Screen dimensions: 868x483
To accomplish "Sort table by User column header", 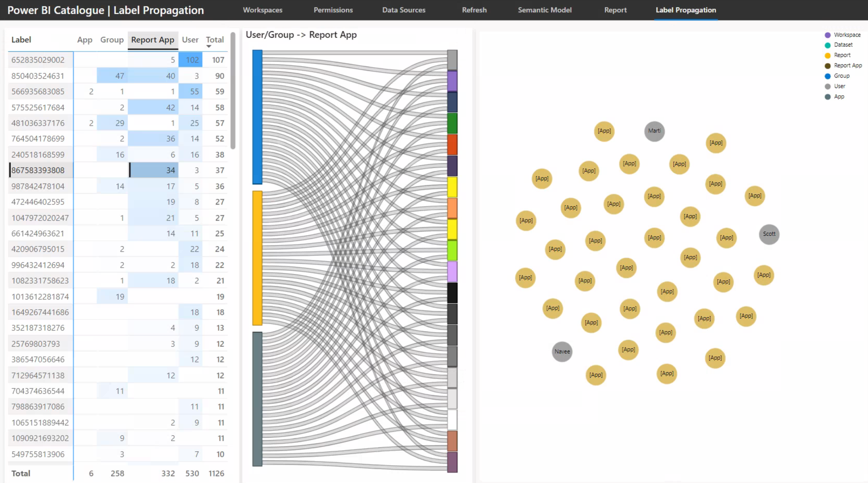I will (x=190, y=40).
